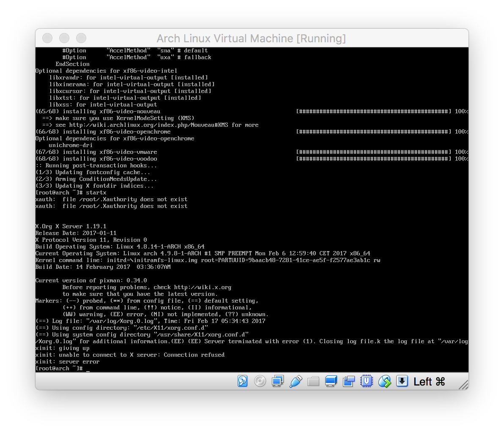Click 'xinit: server error' line
The image size is (504, 432).
click(x=68, y=361)
